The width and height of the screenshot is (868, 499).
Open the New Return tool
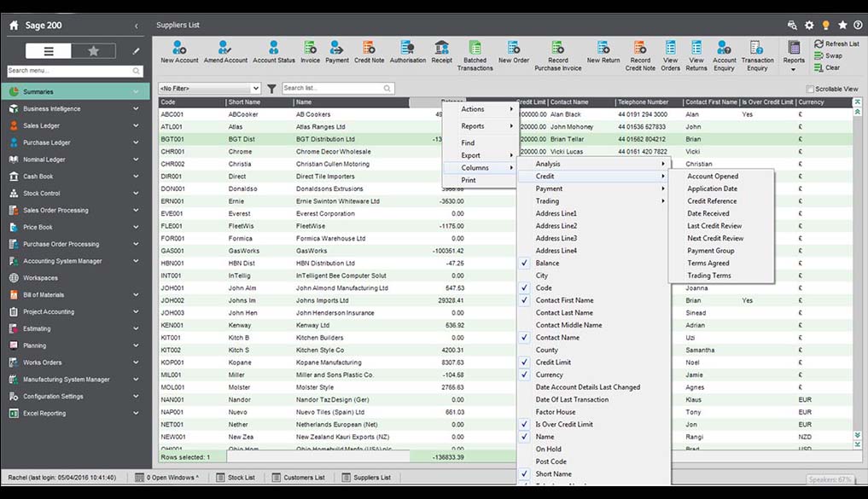point(603,52)
